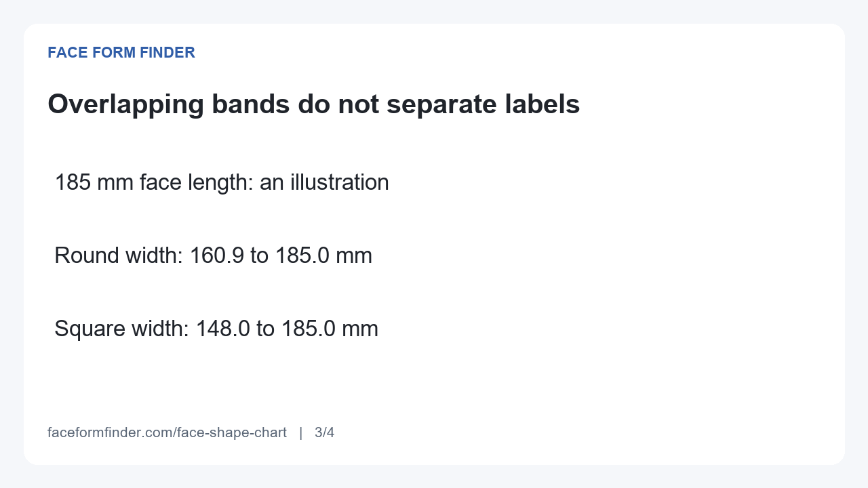
Task: Click the 'Round width' text line
Action: [x=213, y=256]
